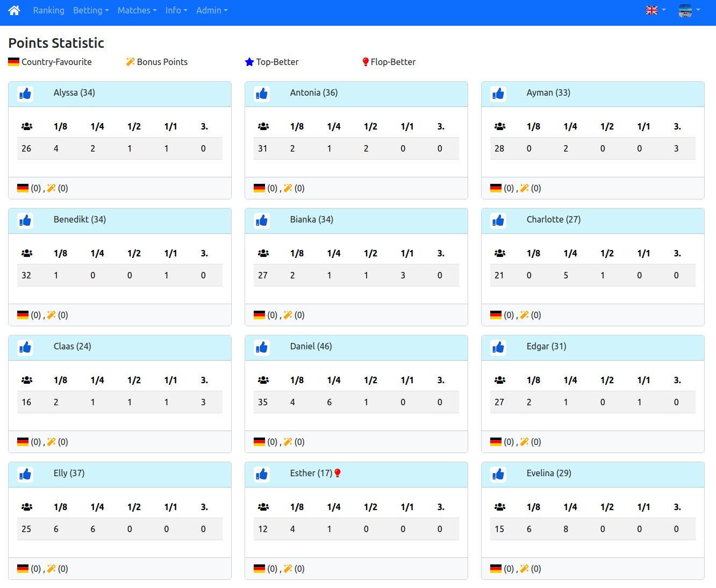Select the name Daniel (46)
Viewport: 716px width, 588px height.
click(x=311, y=346)
